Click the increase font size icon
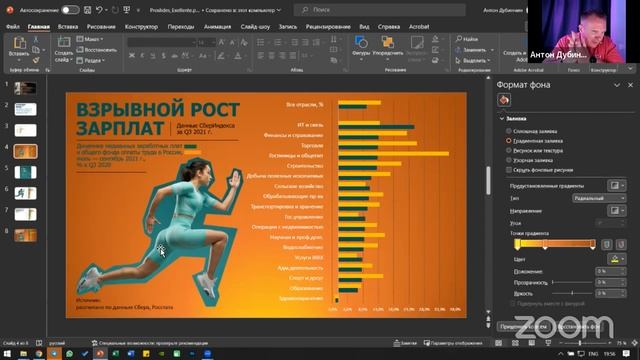Screen dimensions: 640x360 point(221,42)
